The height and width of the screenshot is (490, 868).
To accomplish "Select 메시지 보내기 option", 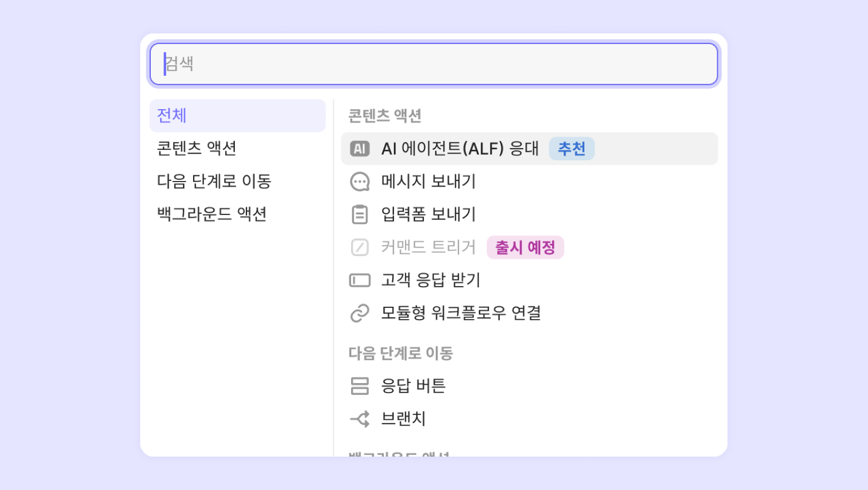I will pos(428,182).
